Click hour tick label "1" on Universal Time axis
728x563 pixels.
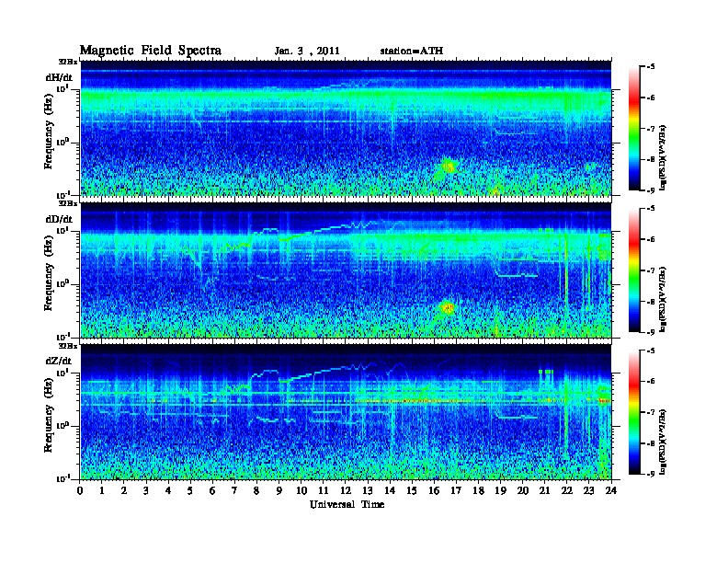(x=102, y=490)
